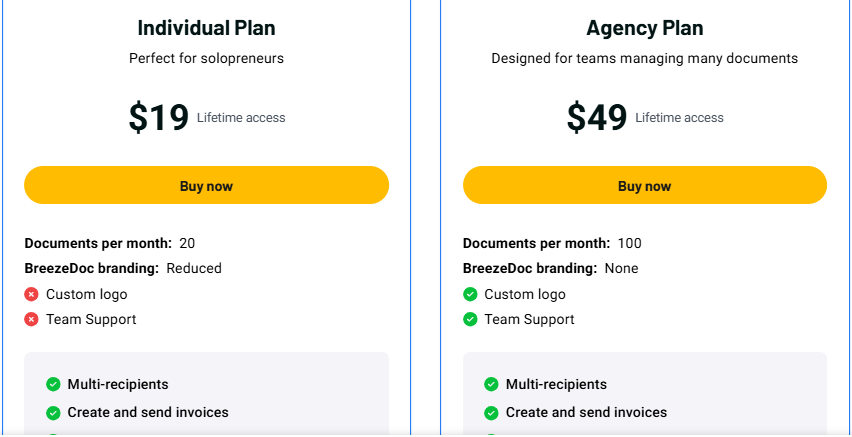Click Individual Plan's Documents per month value 20
This screenshot has width=852, height=437.
(187, 244)
